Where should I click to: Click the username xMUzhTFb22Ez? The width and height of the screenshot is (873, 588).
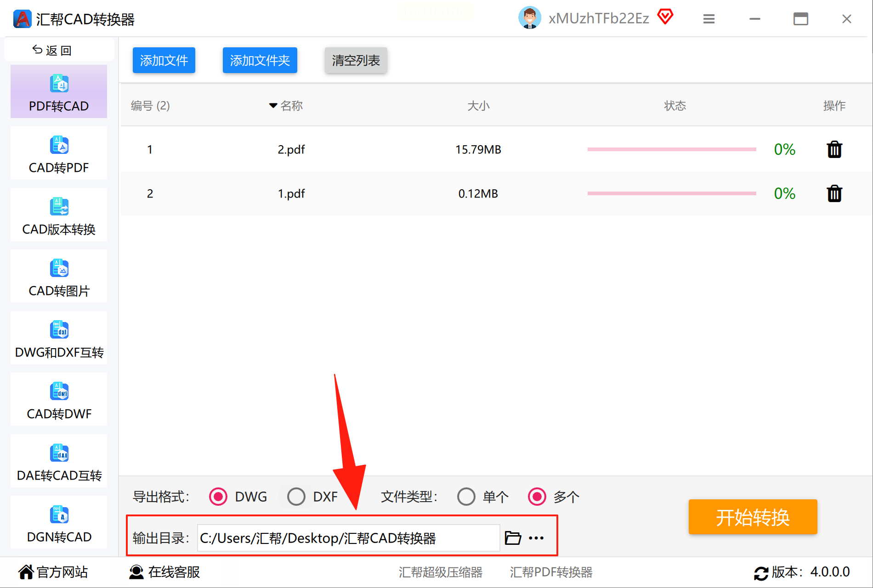(599, 18)
